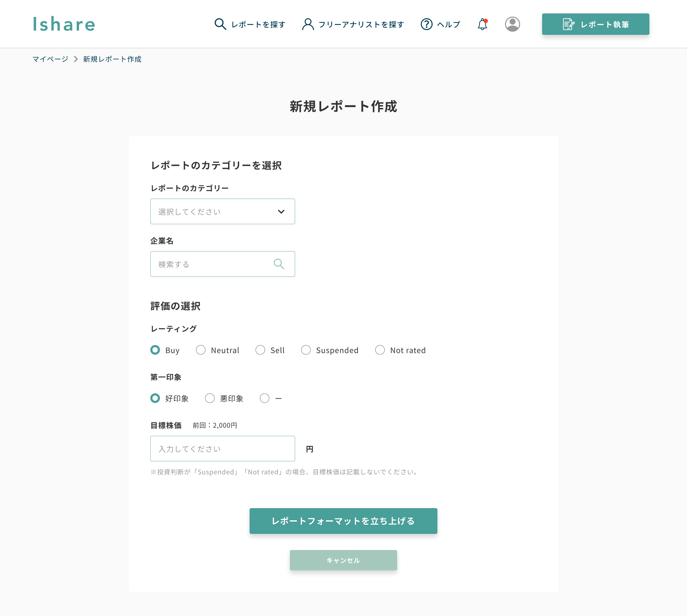
Task: Click the search magnifier icon beside レポートを探す
Action: coord(220,24)
